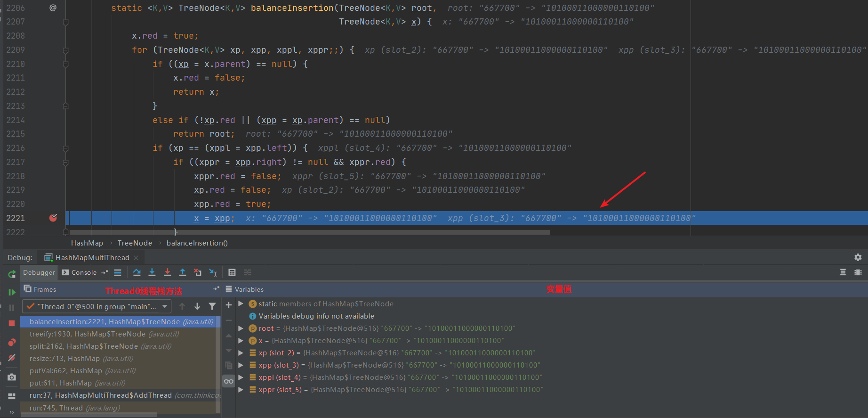Image resolution: width=868 pixels, height=418 pixels.
Task: Move watch down arrow in Variables
Action: tap(229, 351)
